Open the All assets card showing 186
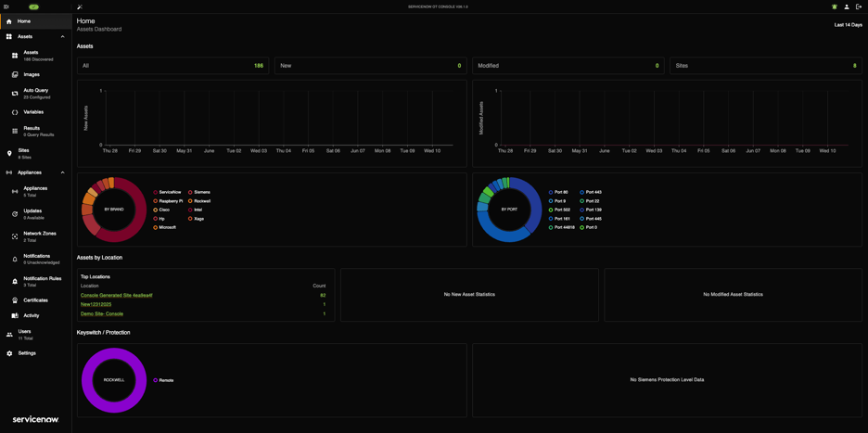Screen dimensions: 868x433 [172, 65]
